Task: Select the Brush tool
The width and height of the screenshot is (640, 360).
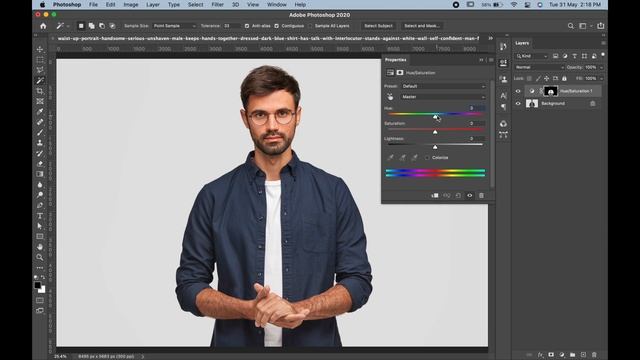Action: [40, 133]
